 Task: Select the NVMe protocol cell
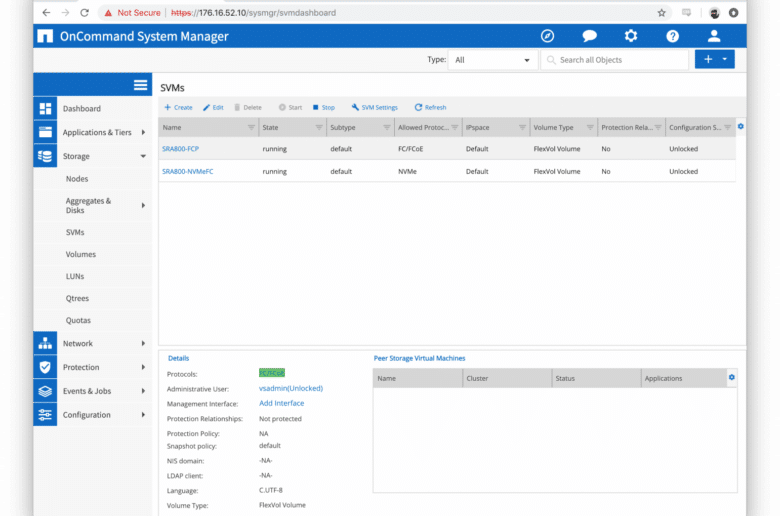(x=407, y=171)
